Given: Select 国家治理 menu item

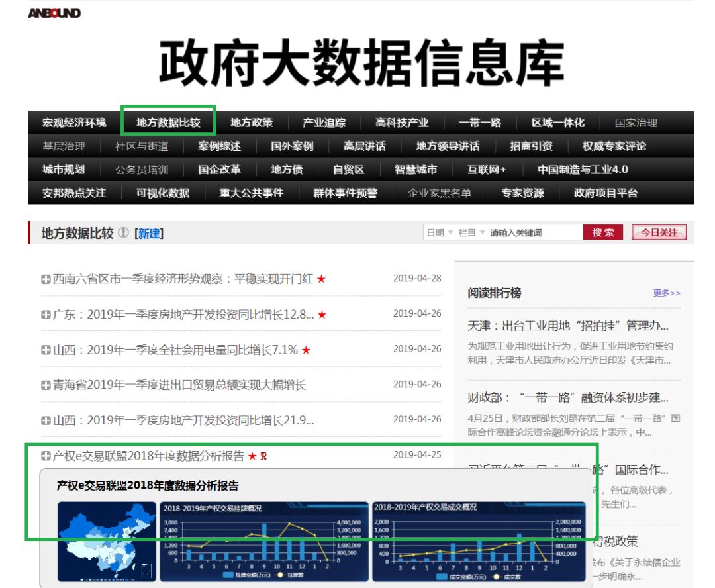Looking at the screenshot, I should (636, 122).
